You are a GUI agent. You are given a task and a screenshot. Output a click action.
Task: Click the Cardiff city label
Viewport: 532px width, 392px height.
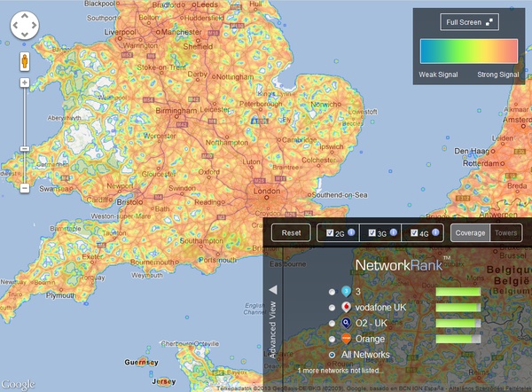coord(99,200)
